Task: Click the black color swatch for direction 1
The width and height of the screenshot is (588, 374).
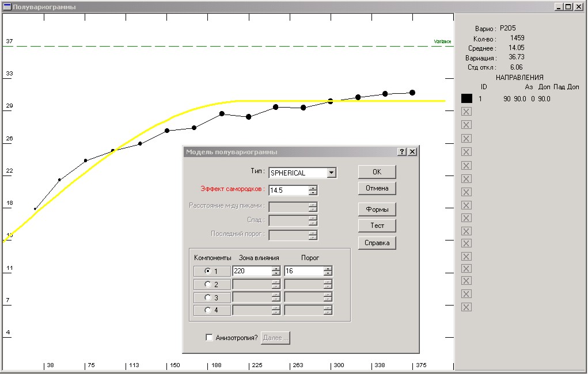Action: click(x=466, y=98)
